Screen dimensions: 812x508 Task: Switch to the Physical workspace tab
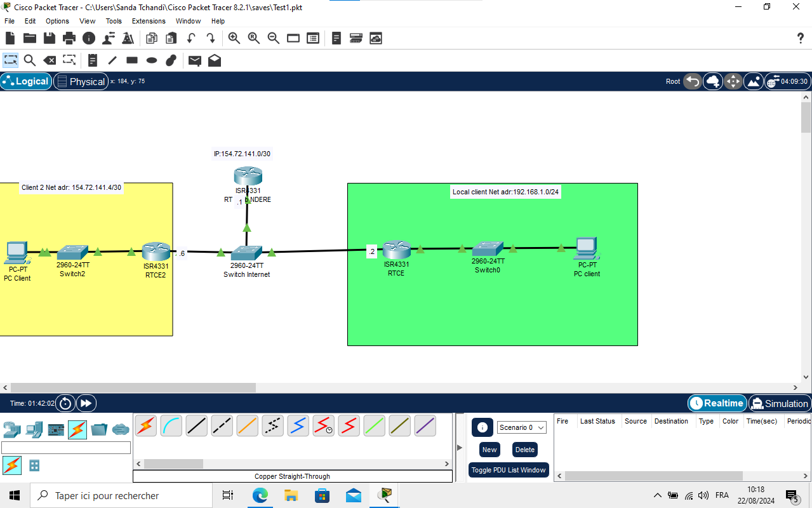[81, 81]
